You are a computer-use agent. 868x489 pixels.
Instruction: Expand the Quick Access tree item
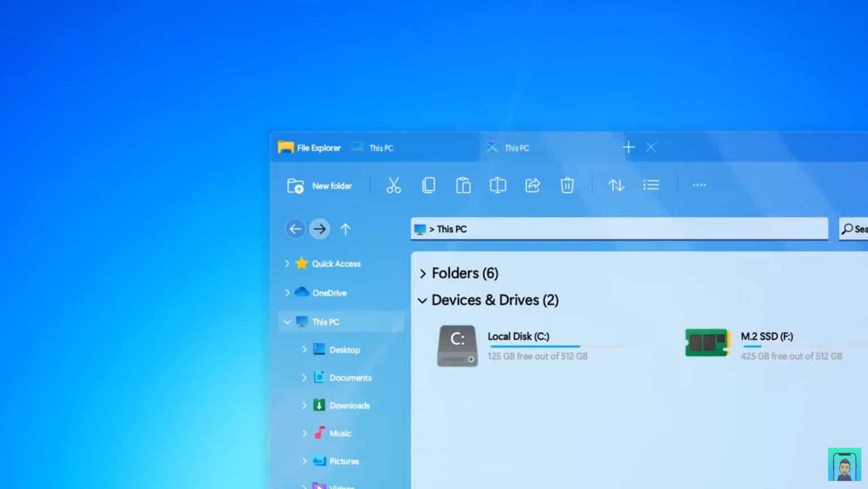[288, 263]
